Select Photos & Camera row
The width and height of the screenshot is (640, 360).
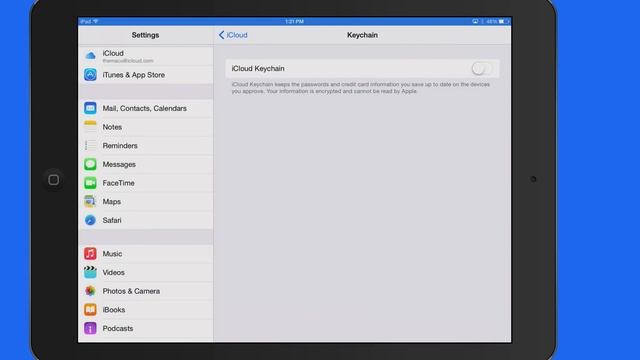[x=145, y=291]
